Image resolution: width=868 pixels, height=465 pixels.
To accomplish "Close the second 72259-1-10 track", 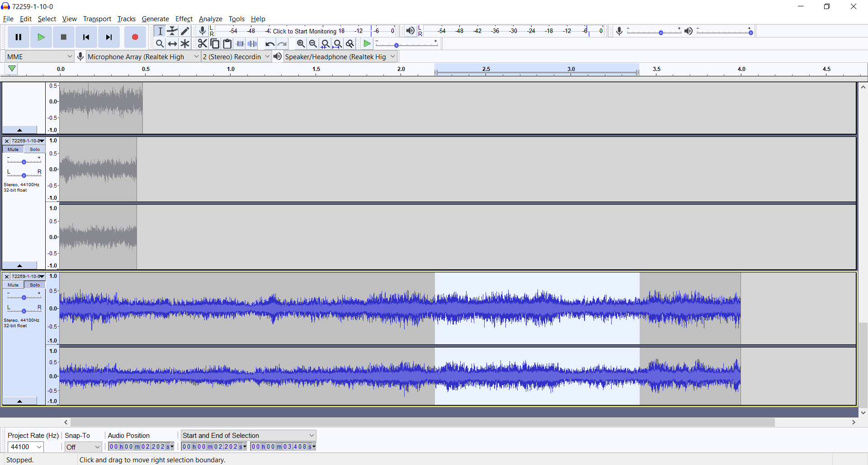I will click(7, 141).
